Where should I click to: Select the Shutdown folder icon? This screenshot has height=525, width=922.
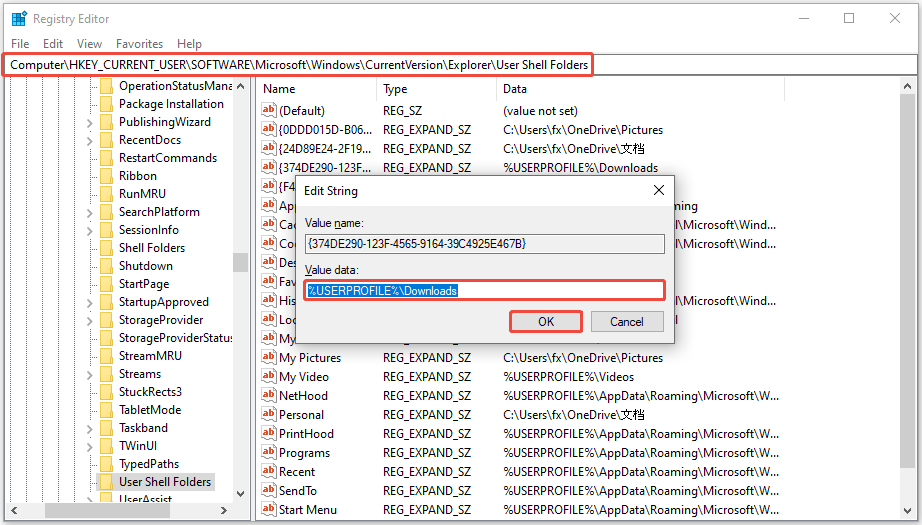click(106, 266)
